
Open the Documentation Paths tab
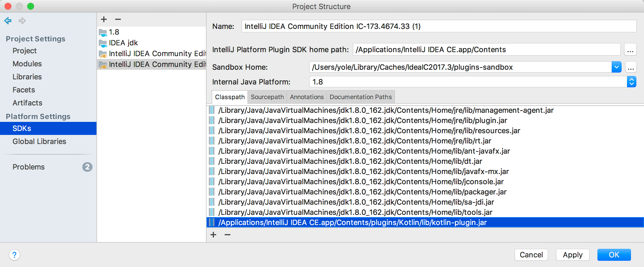(360, 97)
